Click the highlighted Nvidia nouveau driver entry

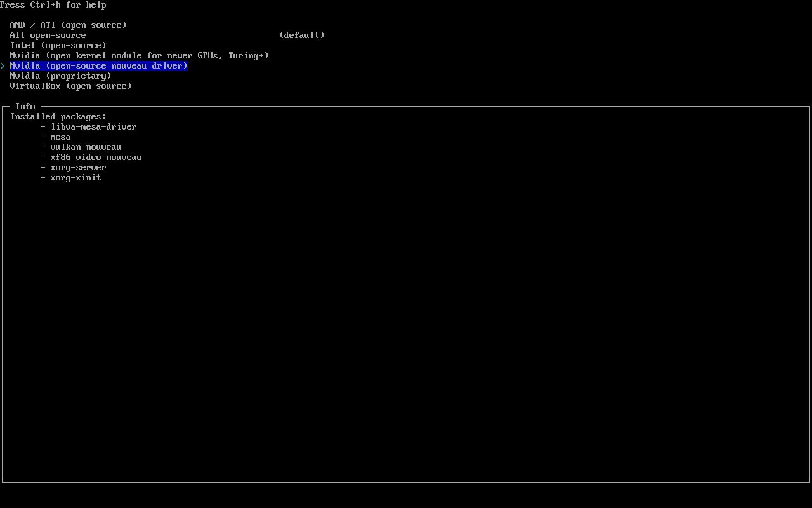[98, 65]
